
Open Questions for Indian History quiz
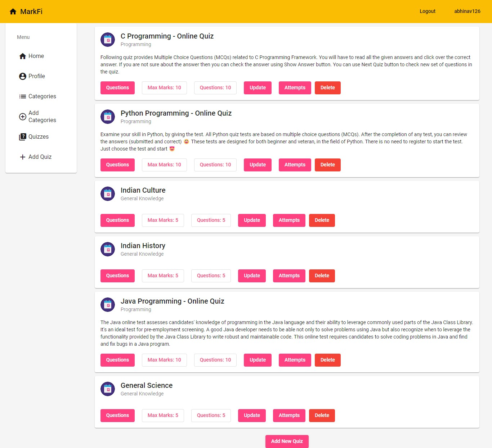tap(117, 276)
